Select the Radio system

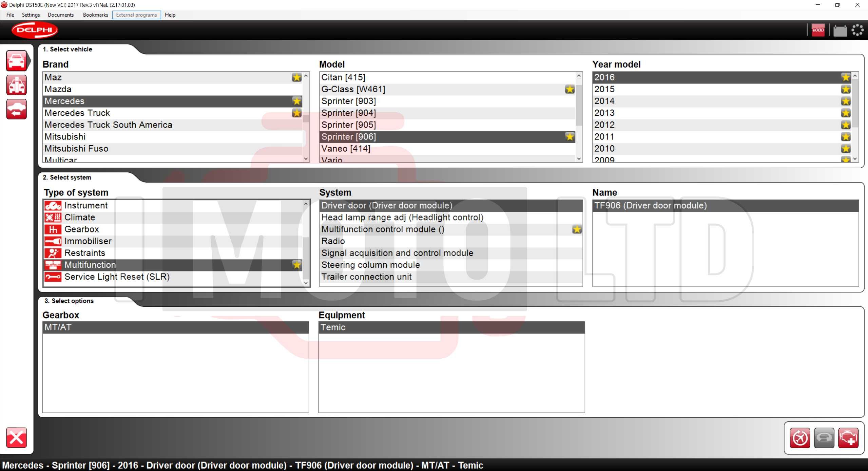tap(451, 241)
